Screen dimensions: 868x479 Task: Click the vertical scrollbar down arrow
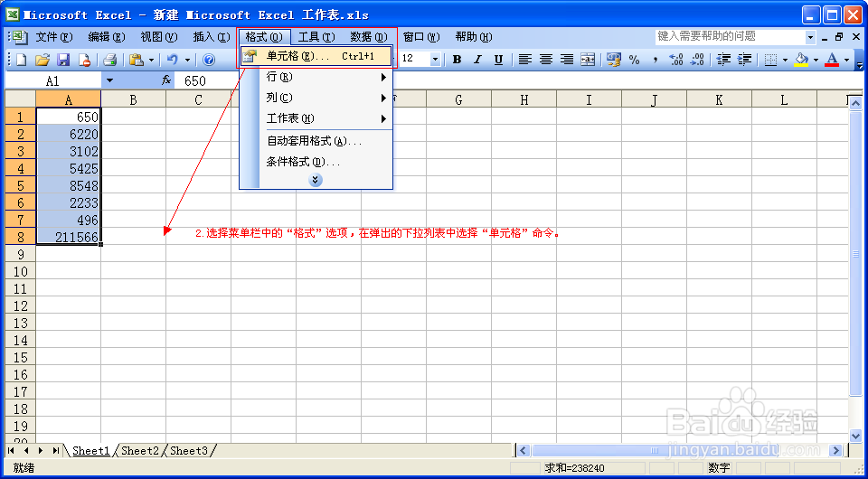pyautogui.click(x=856, y=437)
